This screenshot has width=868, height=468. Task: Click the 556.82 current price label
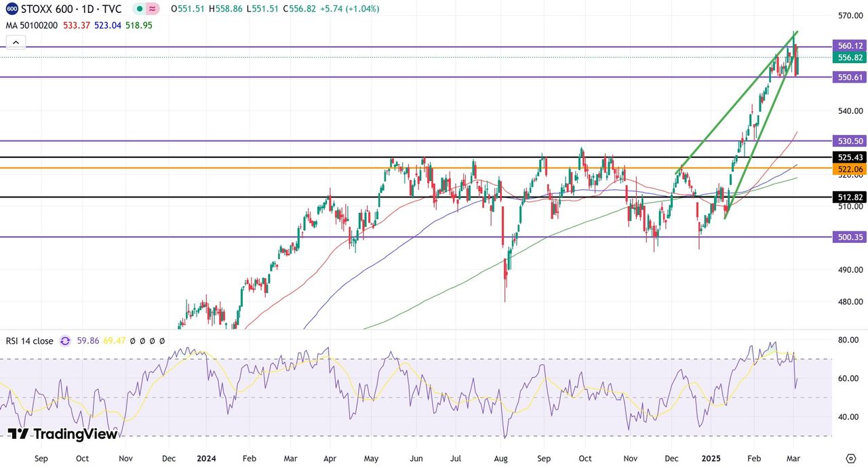[850, 58]
